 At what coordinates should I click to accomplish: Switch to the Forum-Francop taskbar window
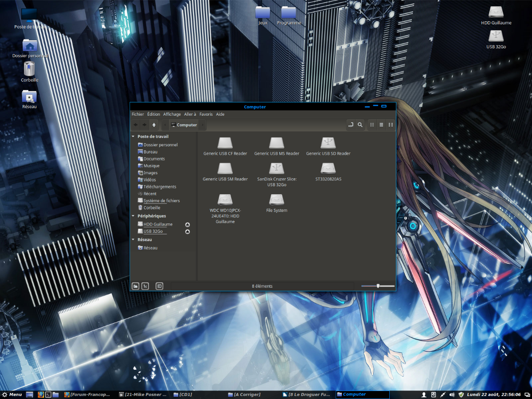click(87, 395)
